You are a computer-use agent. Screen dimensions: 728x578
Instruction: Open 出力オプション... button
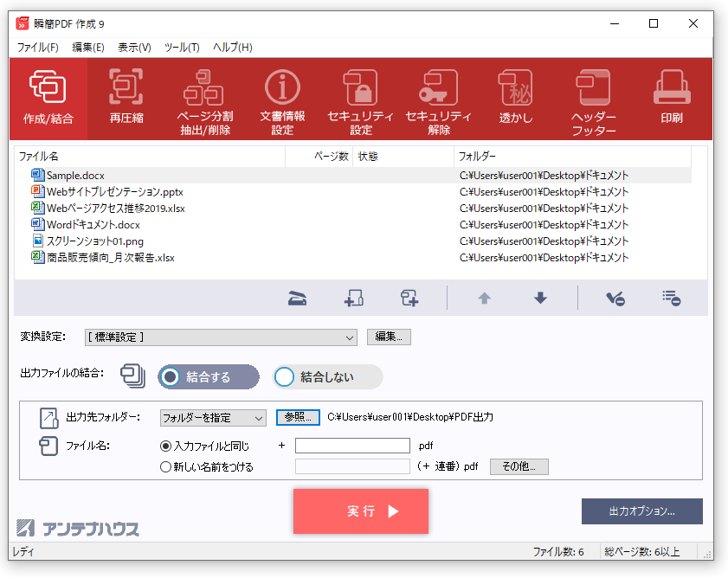642,511
